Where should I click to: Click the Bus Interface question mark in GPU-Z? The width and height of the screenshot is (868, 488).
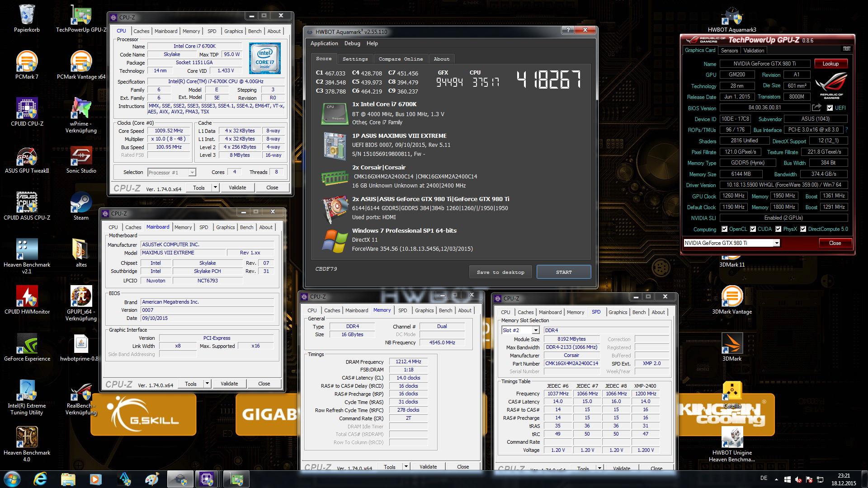click(x=846, y=130)
